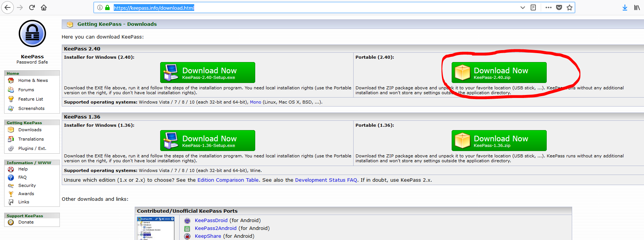Download the portable KeePass-1.36.zip
The height and width of the screenshot is (240, 644).
(499, 141)
